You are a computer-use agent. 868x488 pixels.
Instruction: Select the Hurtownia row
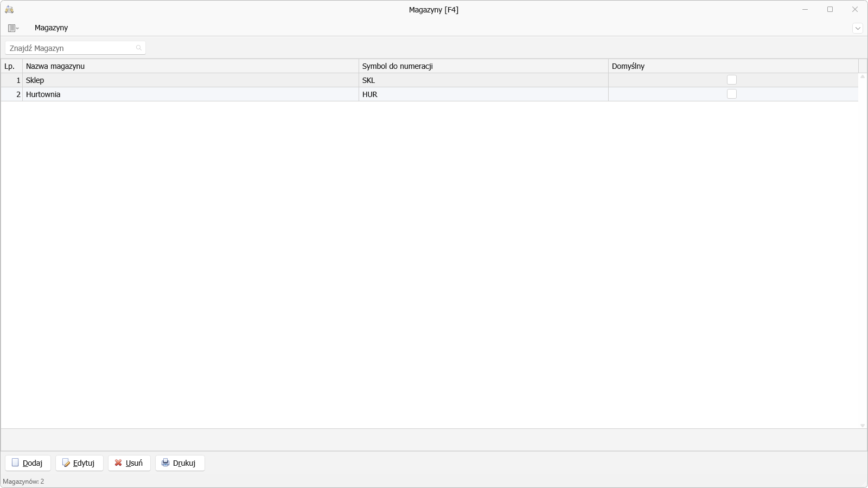(x=430, y=94)
